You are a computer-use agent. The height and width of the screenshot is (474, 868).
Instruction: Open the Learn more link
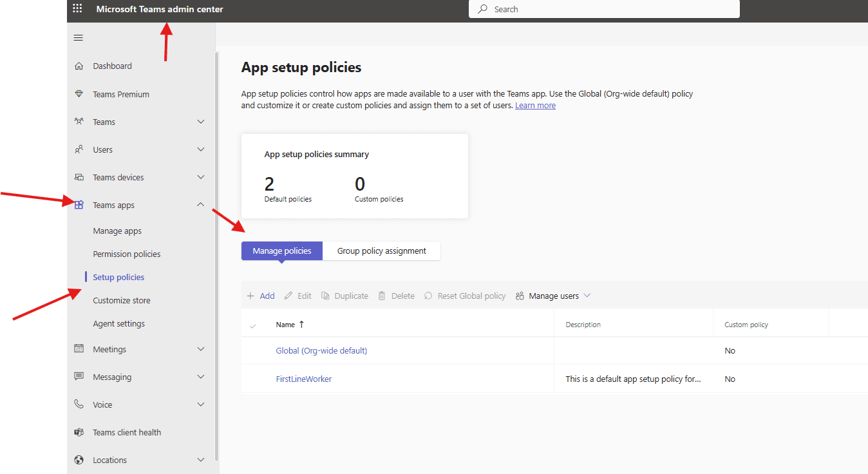pos(535,105)
